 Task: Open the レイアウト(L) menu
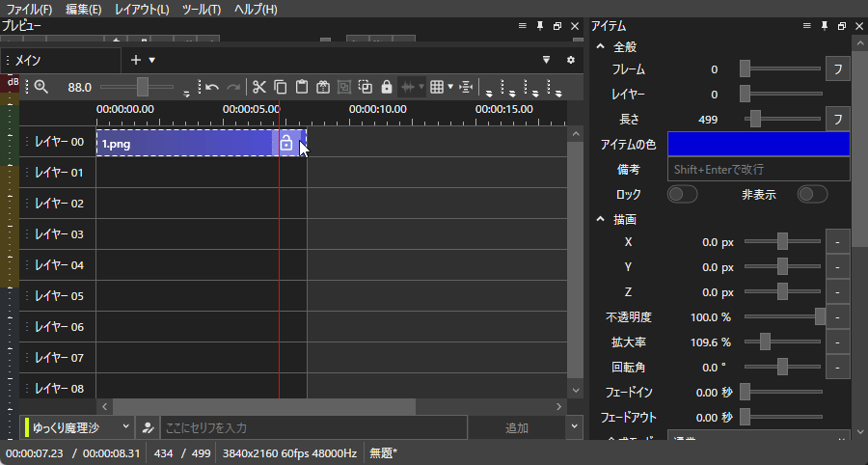coord(142,10)
